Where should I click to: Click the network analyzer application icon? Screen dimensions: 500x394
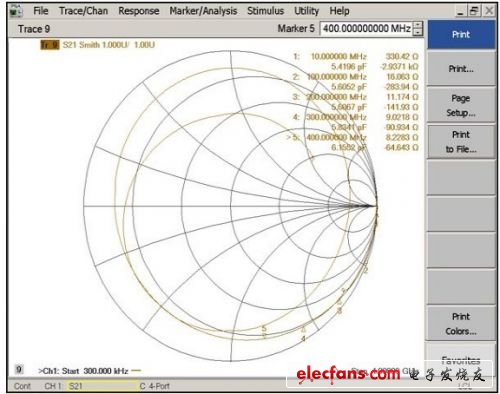click(16, 12)
